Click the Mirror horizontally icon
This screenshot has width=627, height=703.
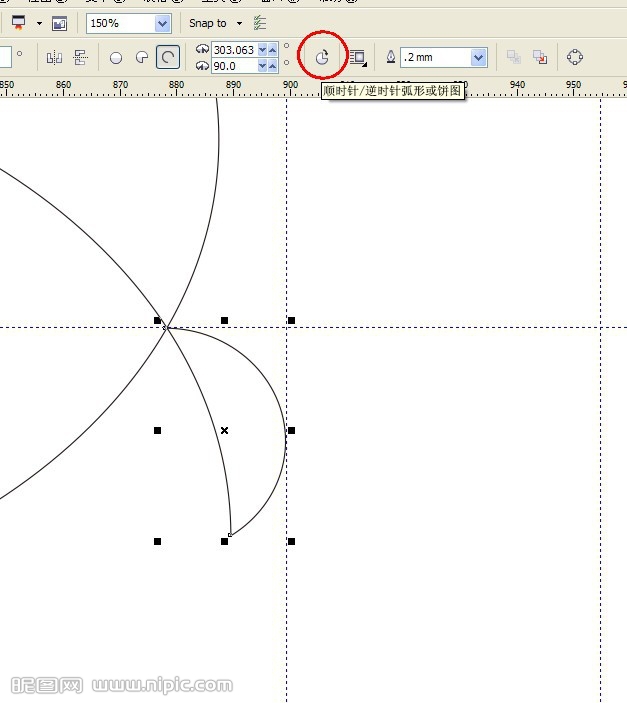54,57
